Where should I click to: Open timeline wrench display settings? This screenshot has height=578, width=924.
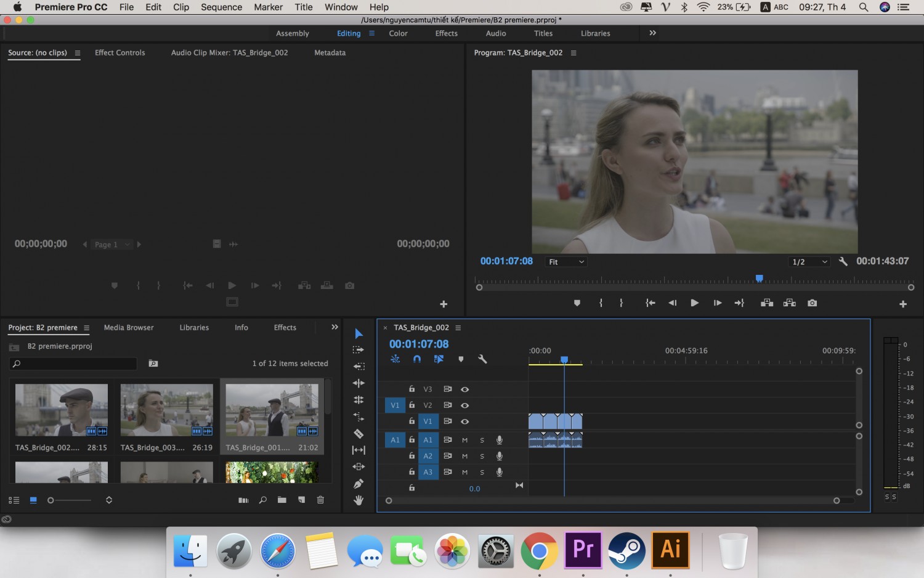click(482, 359)
